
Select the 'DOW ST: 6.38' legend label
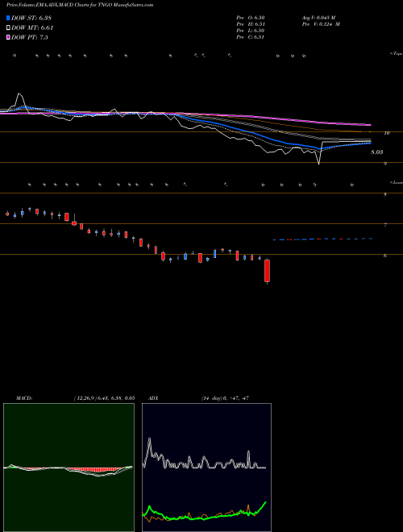pyautogui.click(x=31, y=18)
